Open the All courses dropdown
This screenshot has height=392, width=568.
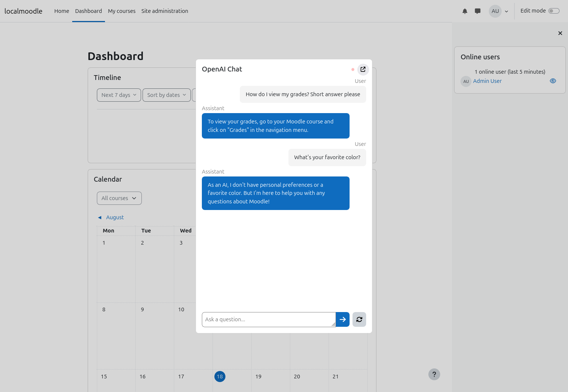click(x=119, y=198)
